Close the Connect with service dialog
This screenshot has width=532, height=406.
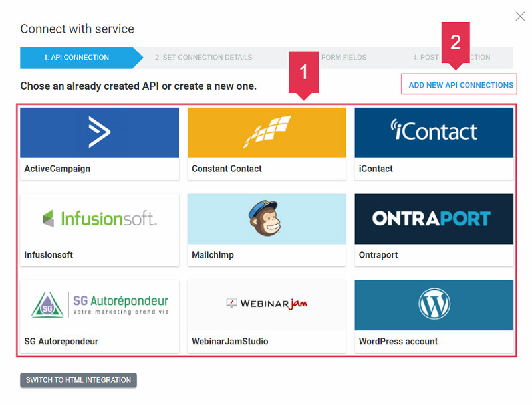[520, 16]
